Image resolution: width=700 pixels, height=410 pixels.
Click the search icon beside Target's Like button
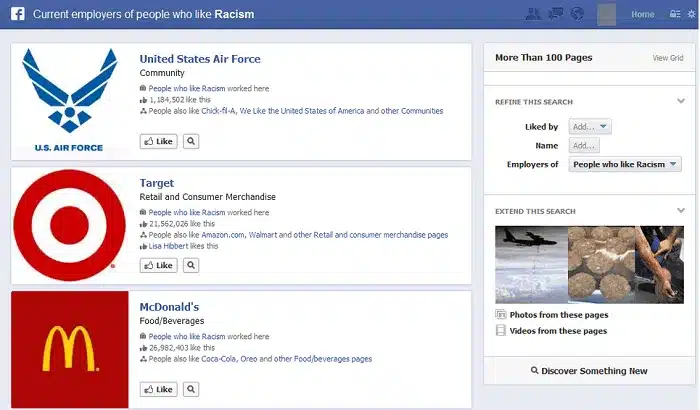[x=191, y=265]
